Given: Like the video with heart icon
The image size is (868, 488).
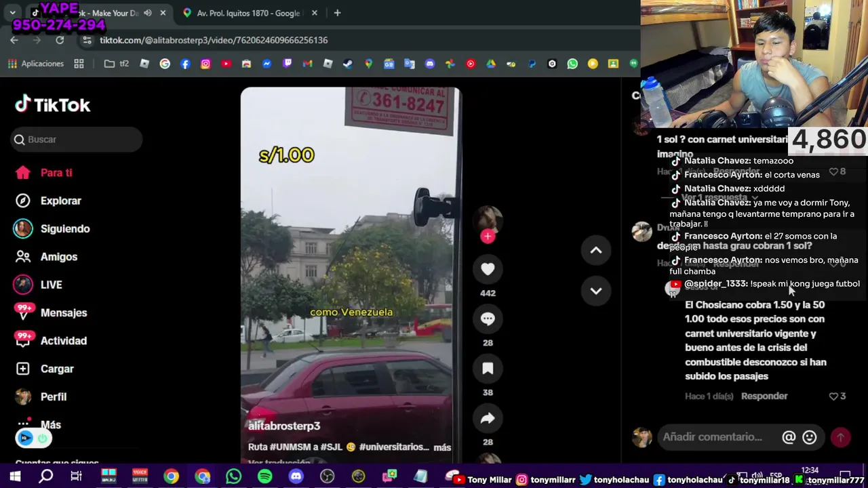Looking at the screenshot, I should click(x=488, y=269).
